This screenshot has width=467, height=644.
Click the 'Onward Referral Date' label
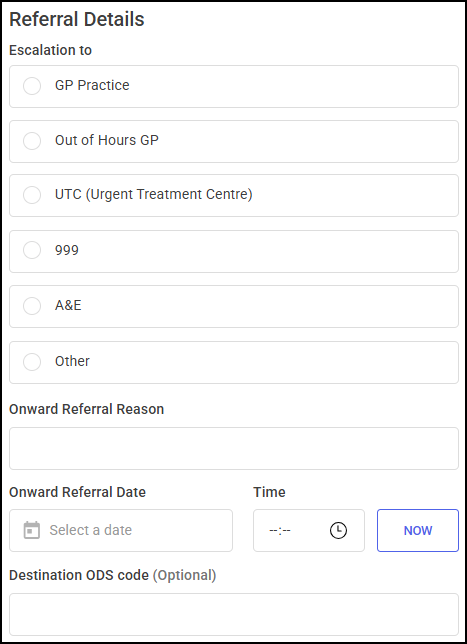(78, 492)
